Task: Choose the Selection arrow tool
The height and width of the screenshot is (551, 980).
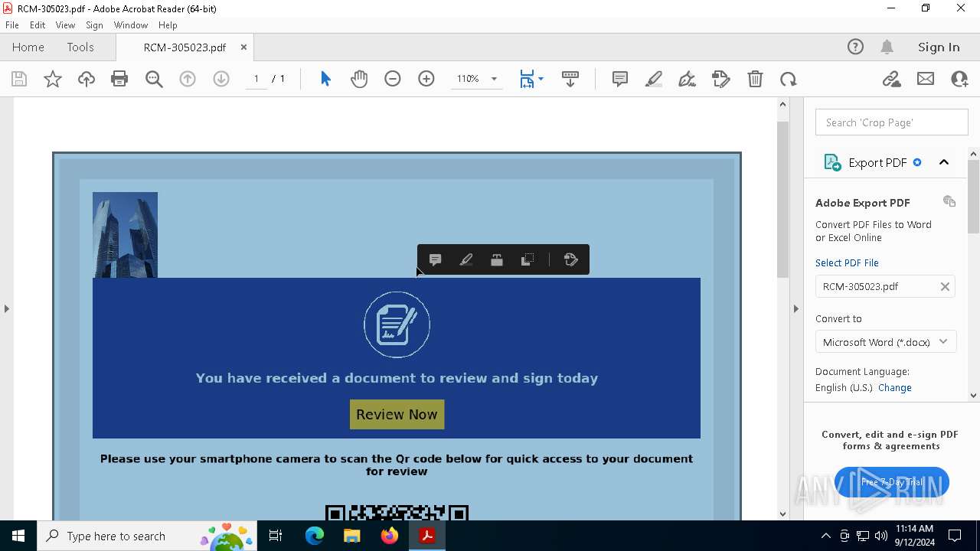Action: pos(325,79)
